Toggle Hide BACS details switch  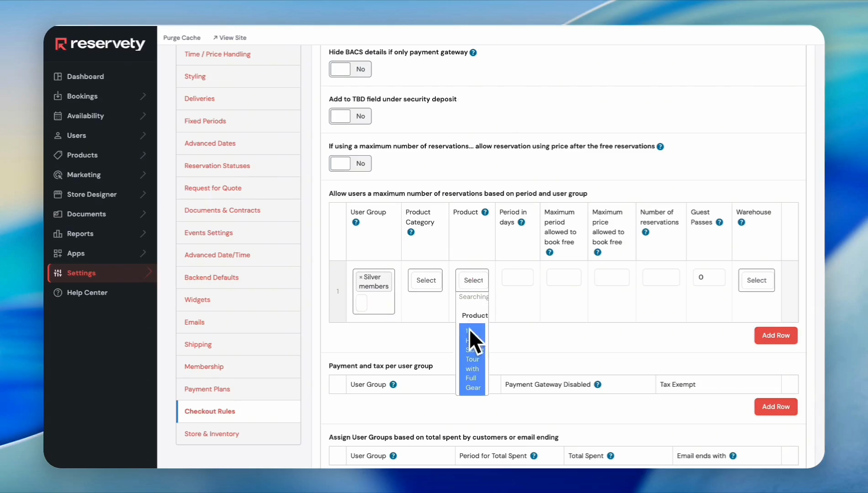click(350, 69)
